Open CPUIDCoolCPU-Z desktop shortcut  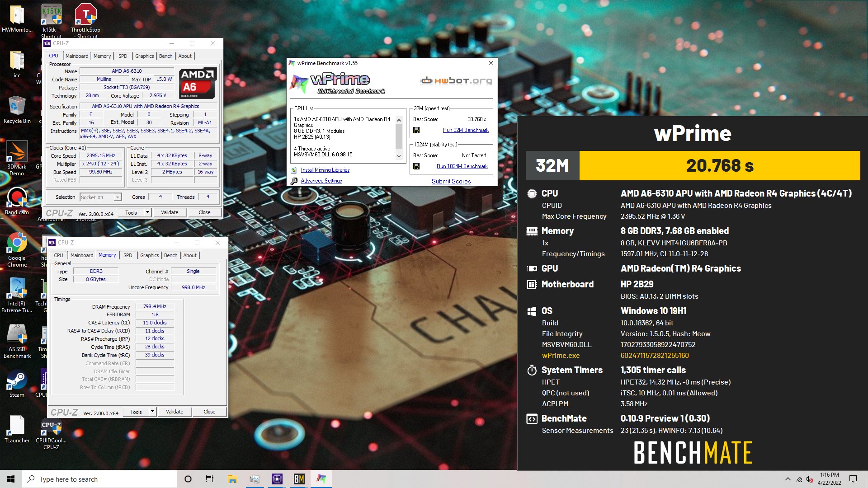[51, 434]
